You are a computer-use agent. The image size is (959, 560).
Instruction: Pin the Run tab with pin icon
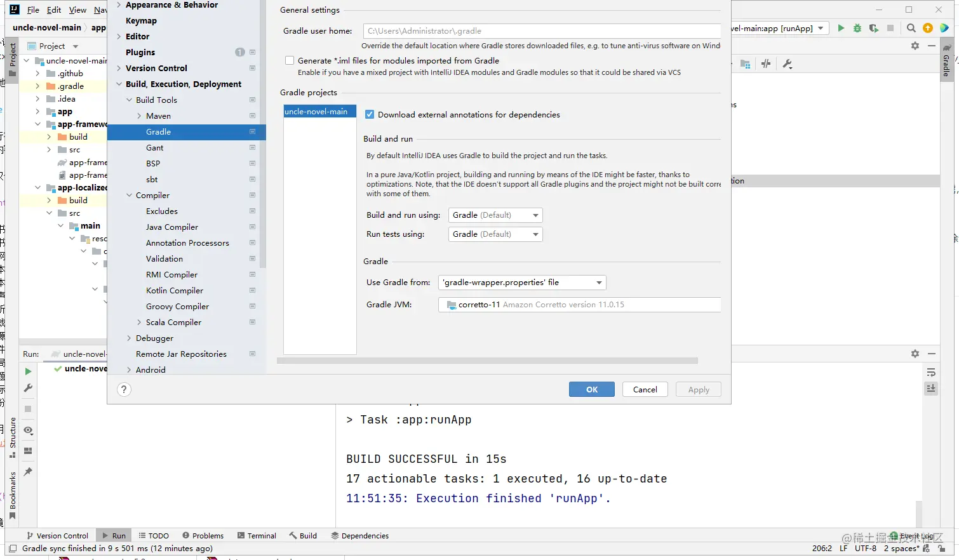pos(28,472)
